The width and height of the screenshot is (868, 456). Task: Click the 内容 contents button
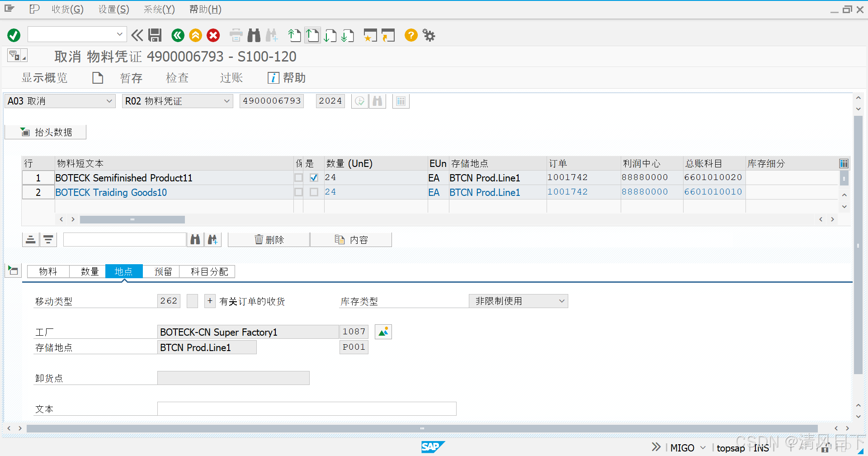pyautogui.click(x=351, y=240)
